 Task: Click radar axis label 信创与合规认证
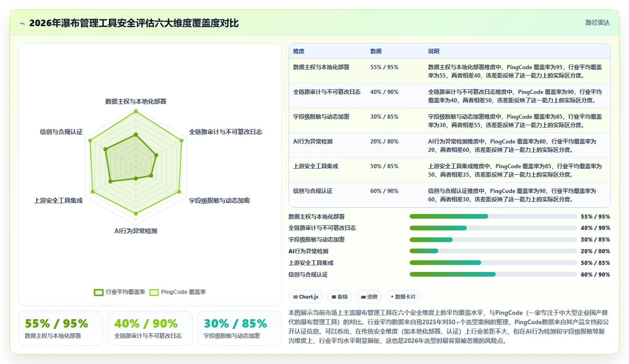tap(61, 132)
